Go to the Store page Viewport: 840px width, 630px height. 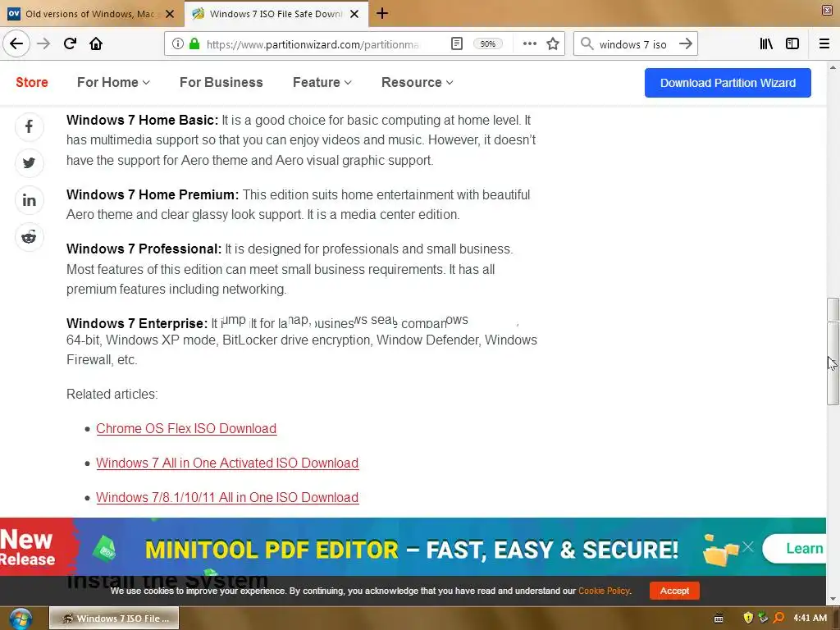click(32, 83)
